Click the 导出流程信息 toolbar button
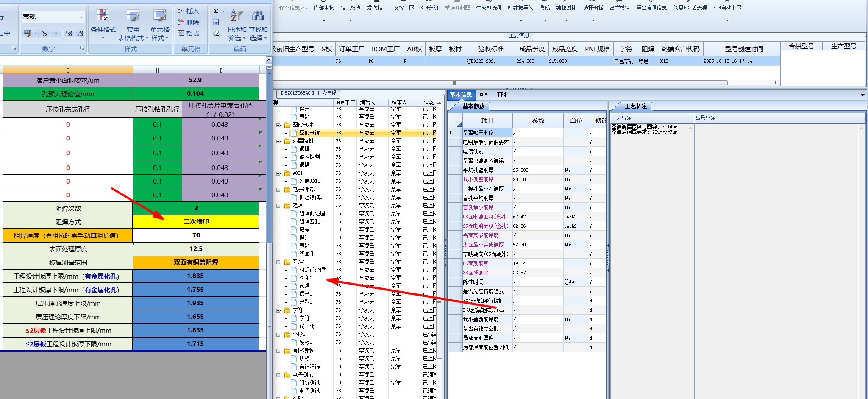 click(x=651, y=8)
